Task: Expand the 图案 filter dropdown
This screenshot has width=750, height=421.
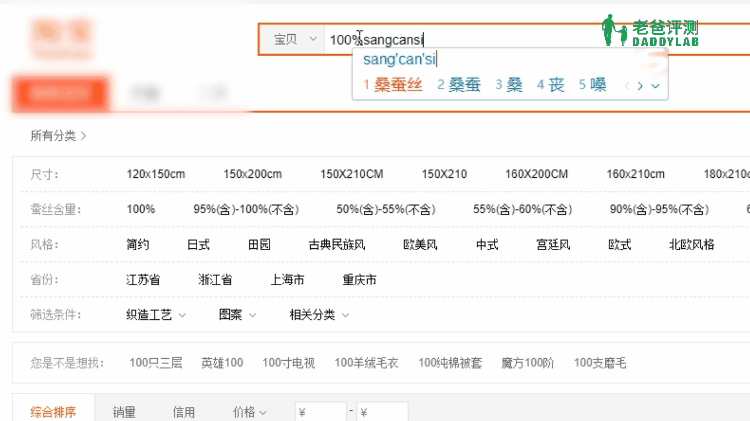Action: tap(237, 314)
